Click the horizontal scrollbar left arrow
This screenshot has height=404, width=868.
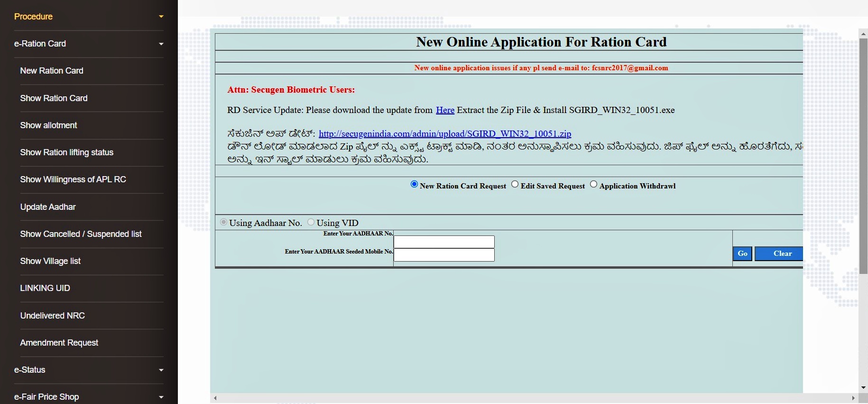(x=215, y=398)
